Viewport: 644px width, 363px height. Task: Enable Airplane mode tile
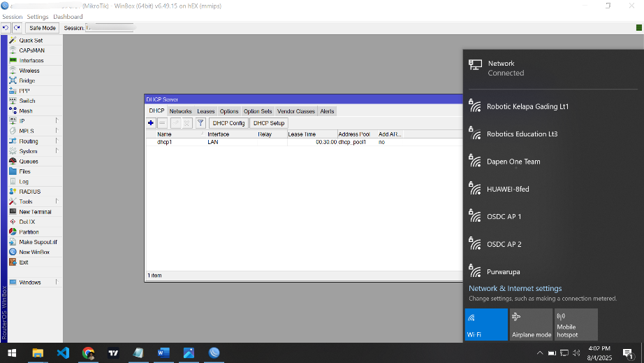[x=531, y=325]
